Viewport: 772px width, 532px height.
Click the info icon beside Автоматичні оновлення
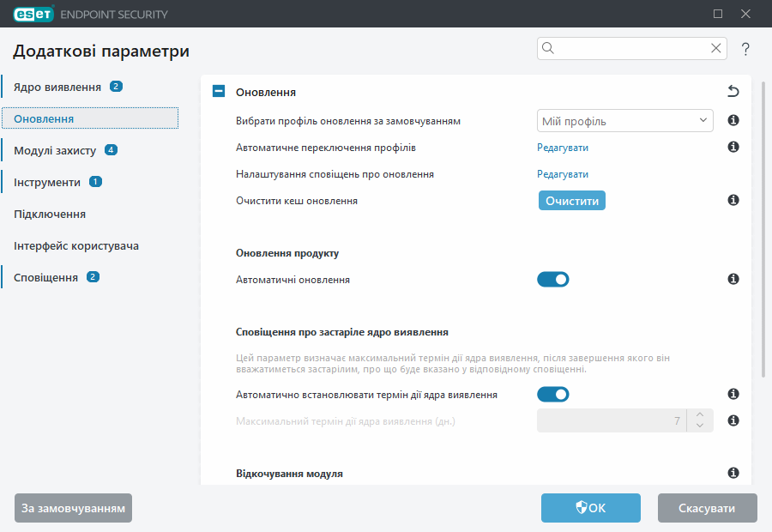pos(733,278)
